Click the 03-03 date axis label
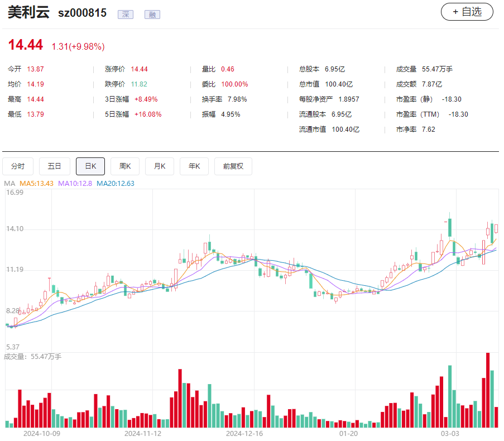 click(450, 434)
